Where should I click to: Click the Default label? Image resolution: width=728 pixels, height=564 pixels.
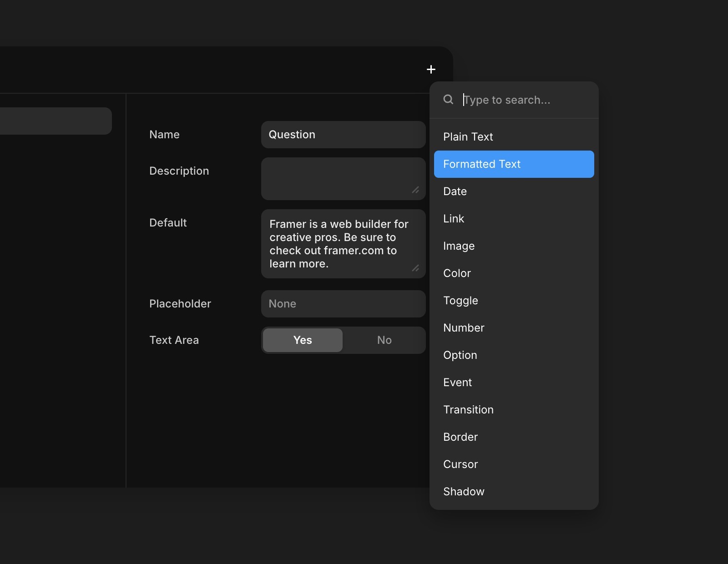pyautogui.click(x=168, y=223)
